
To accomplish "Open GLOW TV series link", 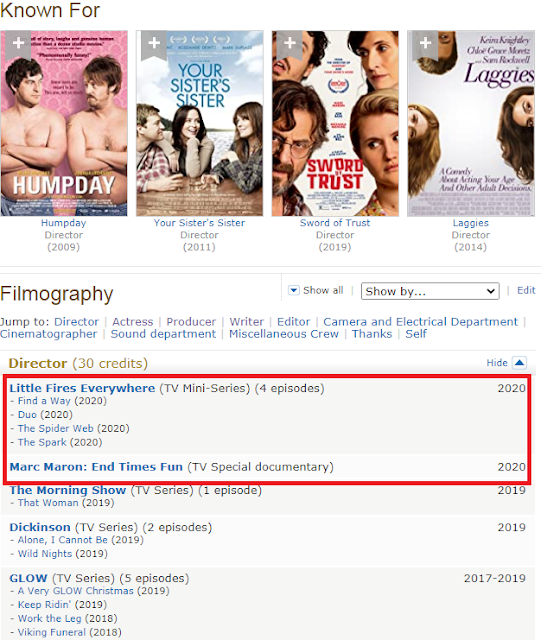I will (28, 578).
